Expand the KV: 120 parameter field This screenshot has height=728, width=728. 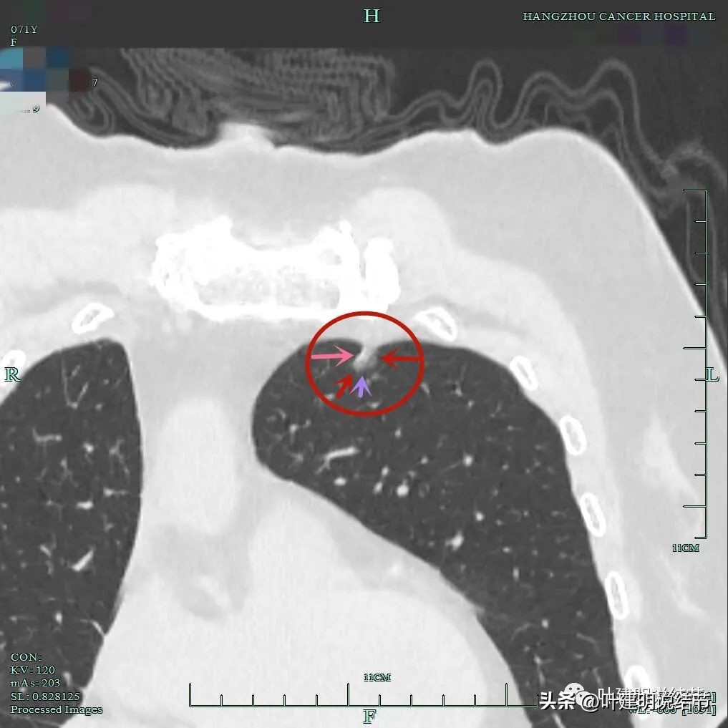click(x=31, y=670)
